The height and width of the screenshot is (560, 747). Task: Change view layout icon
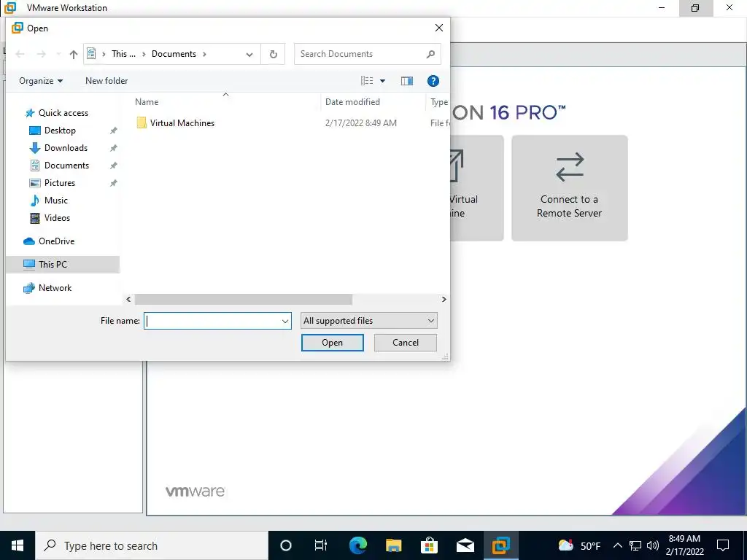click(x=367, y=81)
